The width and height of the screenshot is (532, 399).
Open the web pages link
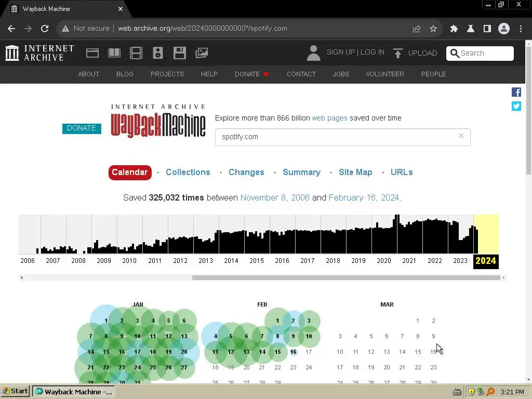click(x=329, y=118)
